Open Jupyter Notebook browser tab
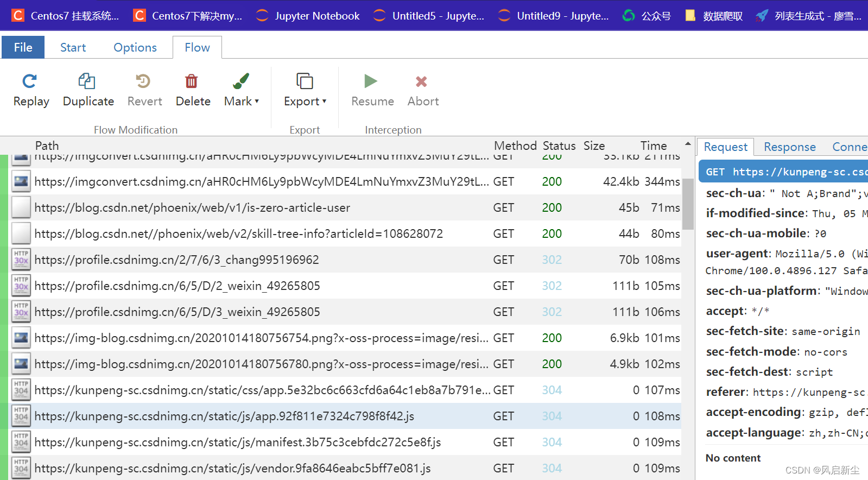Viewport: 868px width, 480px height. [308, 15]
